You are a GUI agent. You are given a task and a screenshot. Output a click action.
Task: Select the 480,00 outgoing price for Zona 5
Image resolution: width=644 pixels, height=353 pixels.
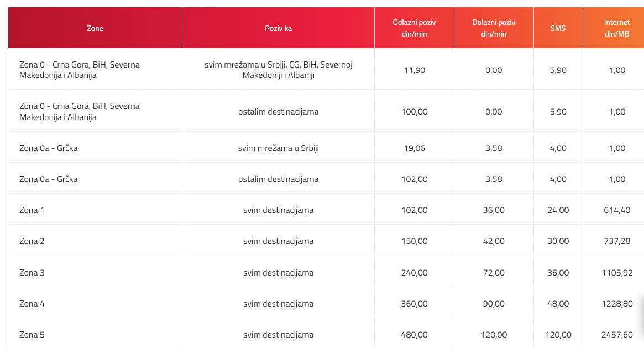point(414,335)
